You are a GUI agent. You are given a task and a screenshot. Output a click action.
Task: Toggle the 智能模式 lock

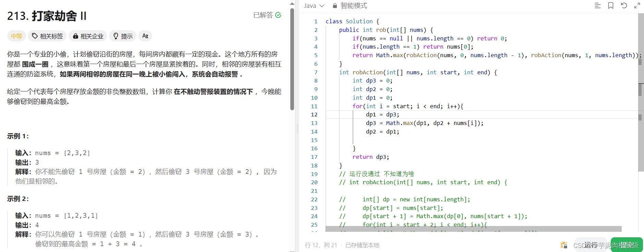350,6
